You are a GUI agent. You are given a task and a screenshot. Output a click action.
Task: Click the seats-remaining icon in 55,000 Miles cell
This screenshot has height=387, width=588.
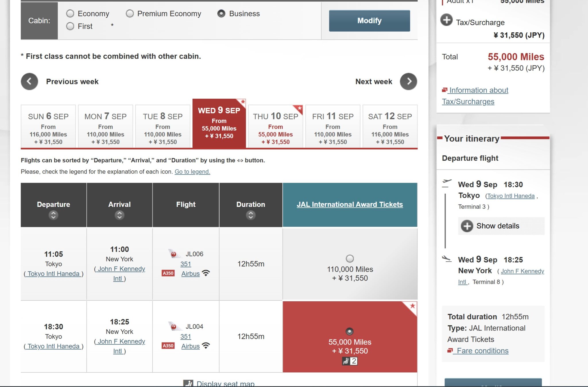tap(350, 361)
